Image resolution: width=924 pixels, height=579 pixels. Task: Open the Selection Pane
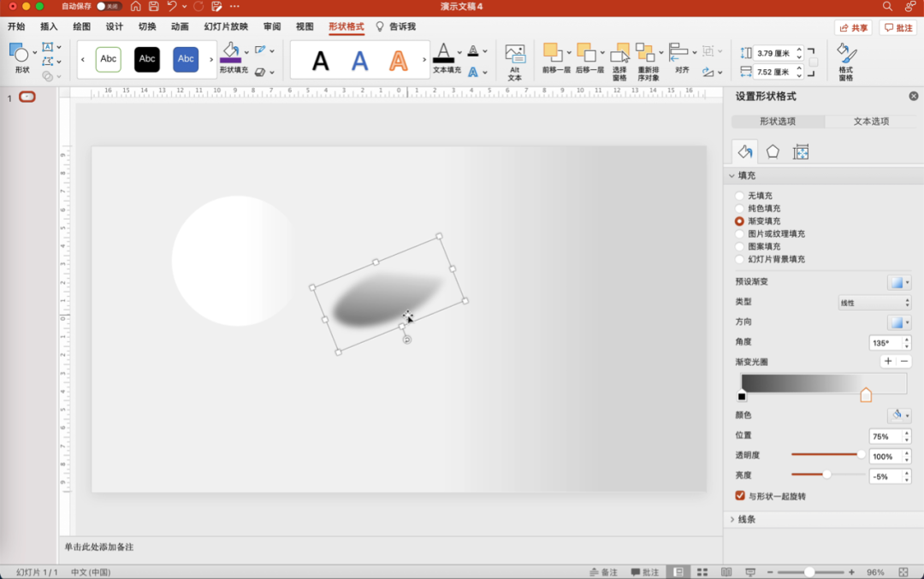(619, 62)
